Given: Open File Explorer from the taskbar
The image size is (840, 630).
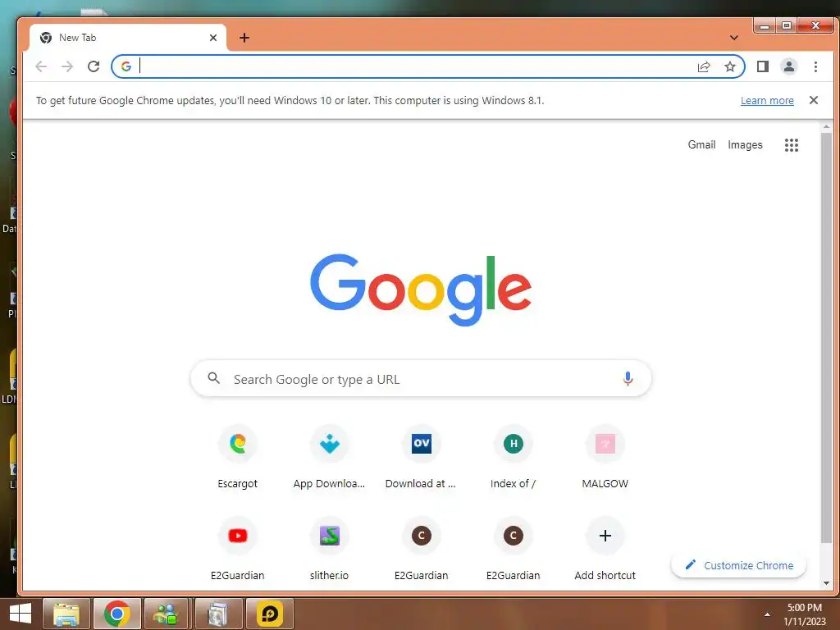Looking at the screenshot, I should 66,614.
